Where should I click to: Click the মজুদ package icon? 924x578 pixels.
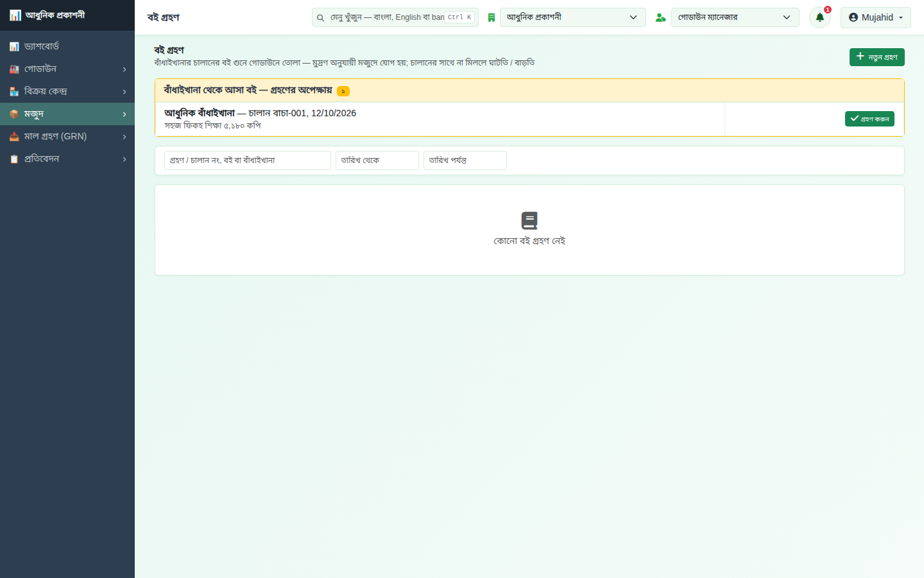tap(14, 114)
